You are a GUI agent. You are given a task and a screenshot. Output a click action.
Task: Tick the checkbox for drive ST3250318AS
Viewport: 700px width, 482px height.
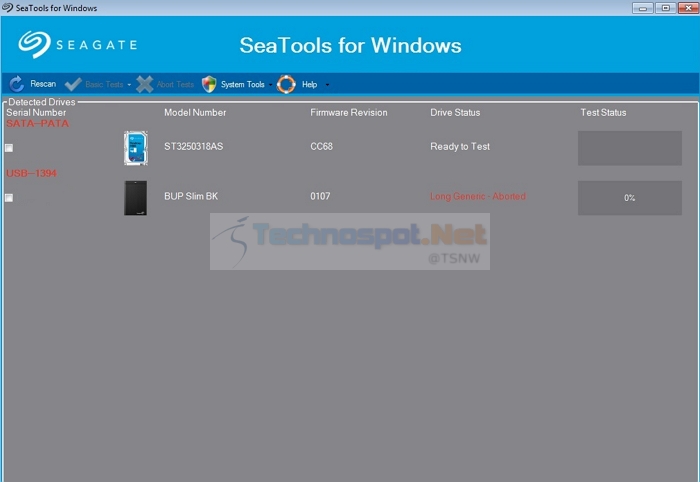pyautogui.click(x=9, y=148)
